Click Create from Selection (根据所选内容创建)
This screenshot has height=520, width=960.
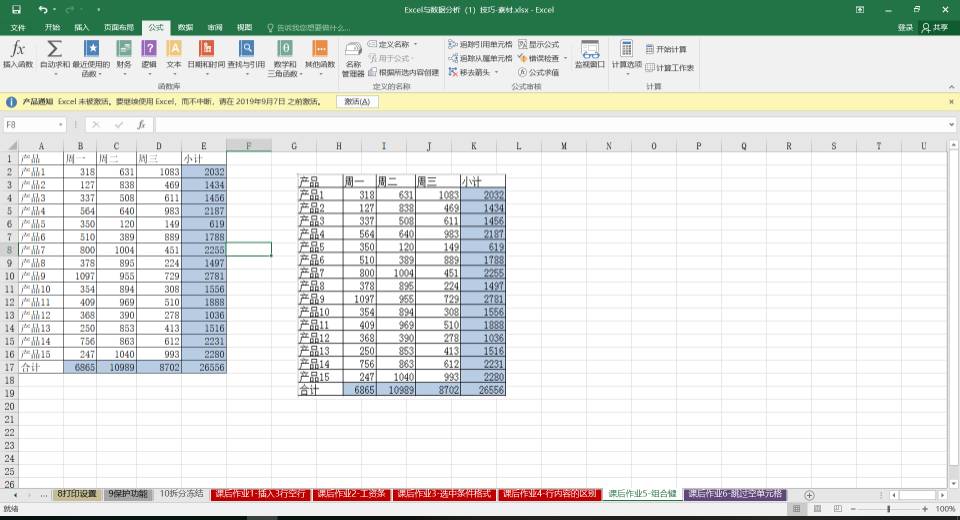coord(403,72)
